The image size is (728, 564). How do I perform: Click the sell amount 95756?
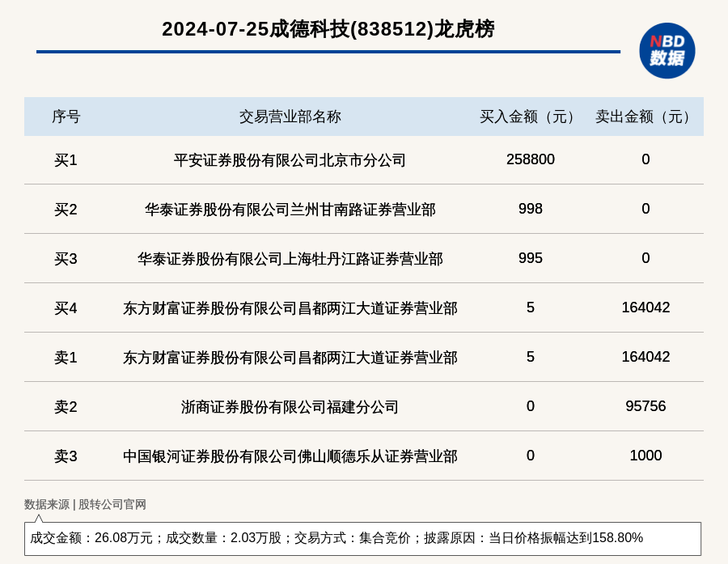(645, 406)
